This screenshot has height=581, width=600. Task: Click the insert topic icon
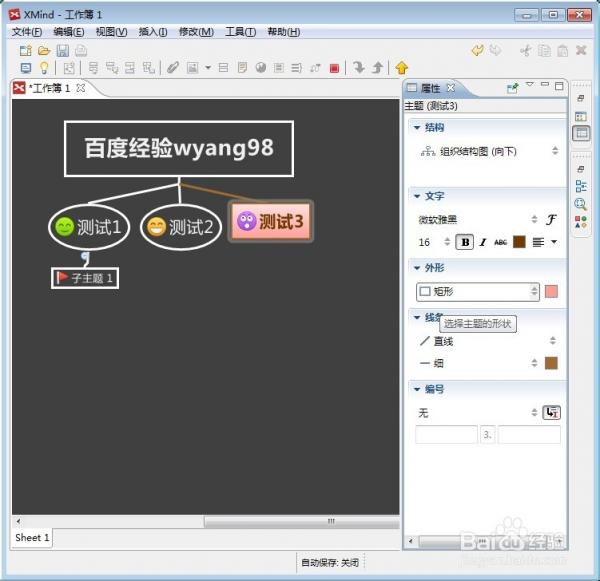click(93, 68)
